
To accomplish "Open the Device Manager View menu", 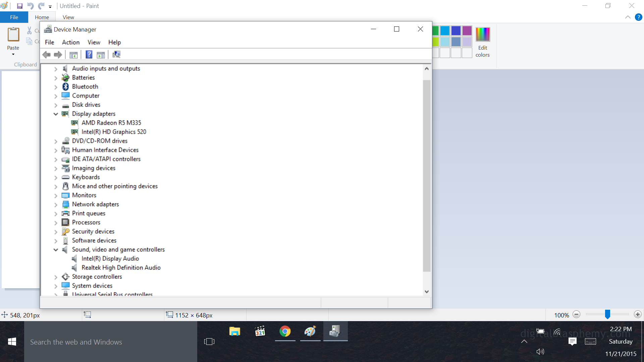I will click(94, 42).
